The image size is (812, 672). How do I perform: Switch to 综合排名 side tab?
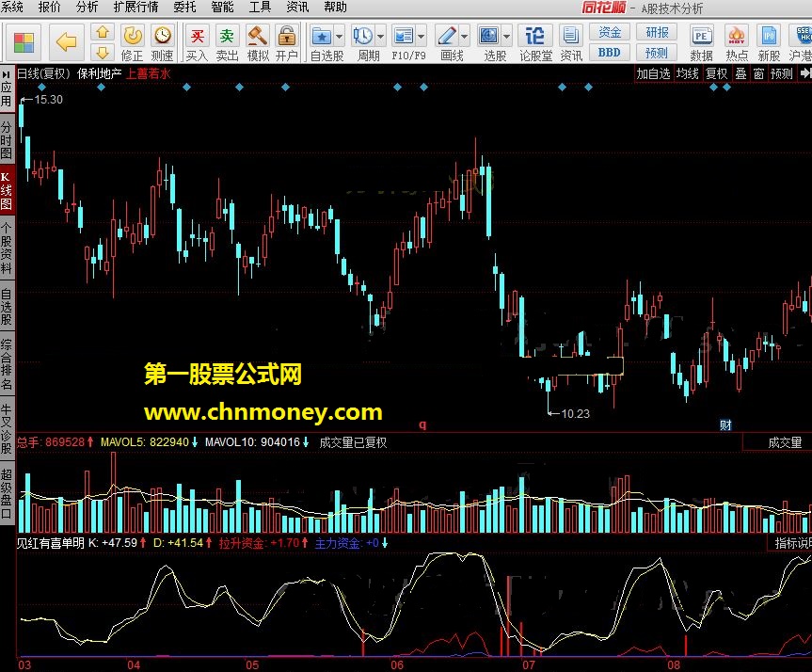point(7,363)
